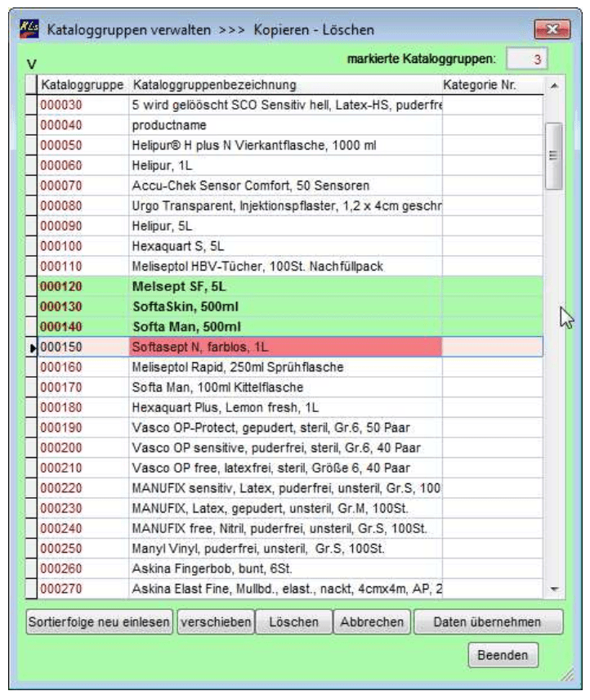Click the vertical scrollbar thumb

pyautogui.click(x=553, y=156)
